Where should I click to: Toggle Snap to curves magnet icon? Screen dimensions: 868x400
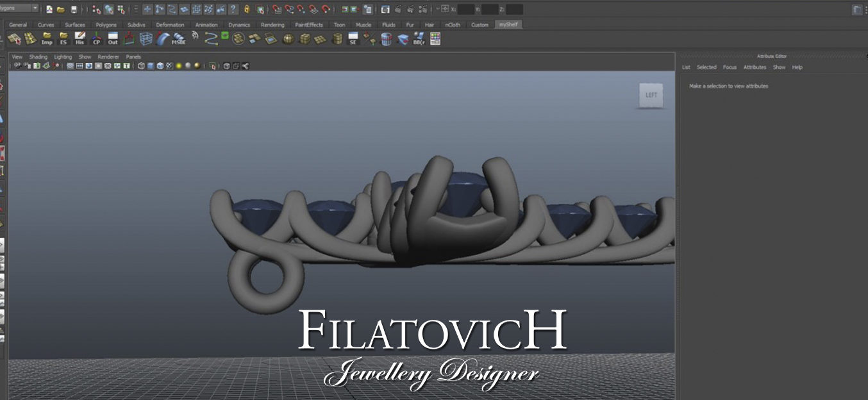(289, 9)
